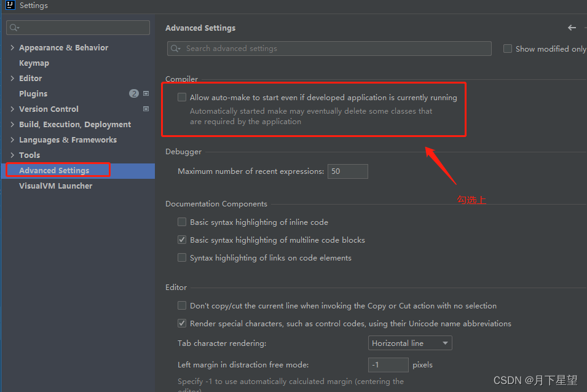Viewport: 587px width, 392px height.
Task: Click the Tab character rendering label
Action: pos(222,343)
